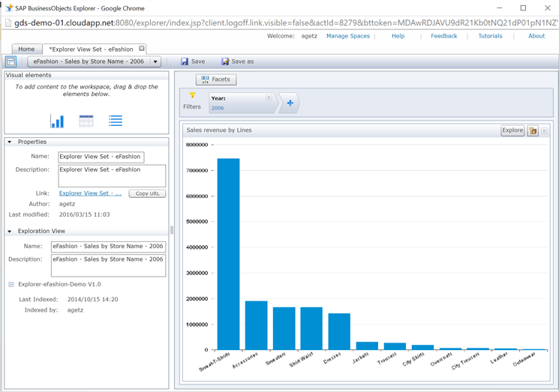Click the Last Indexed date 2014/10/15 14:20

tap(93, 299)
